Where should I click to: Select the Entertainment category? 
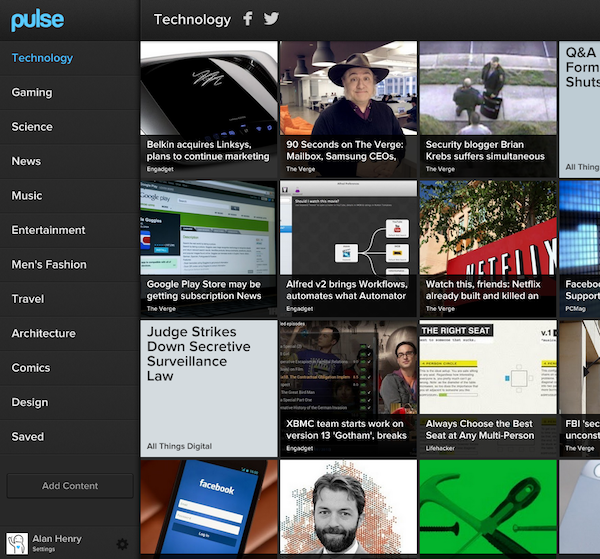tap(70, 230)
